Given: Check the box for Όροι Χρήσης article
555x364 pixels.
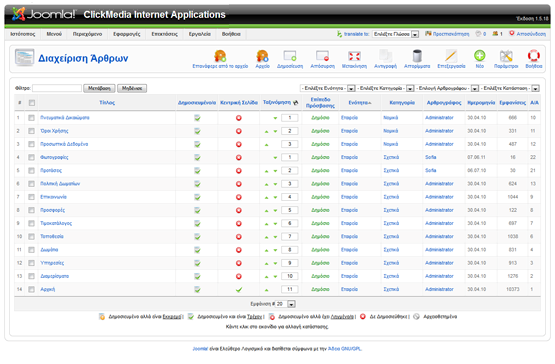Looking at the screenshot, I should (32, 131).
